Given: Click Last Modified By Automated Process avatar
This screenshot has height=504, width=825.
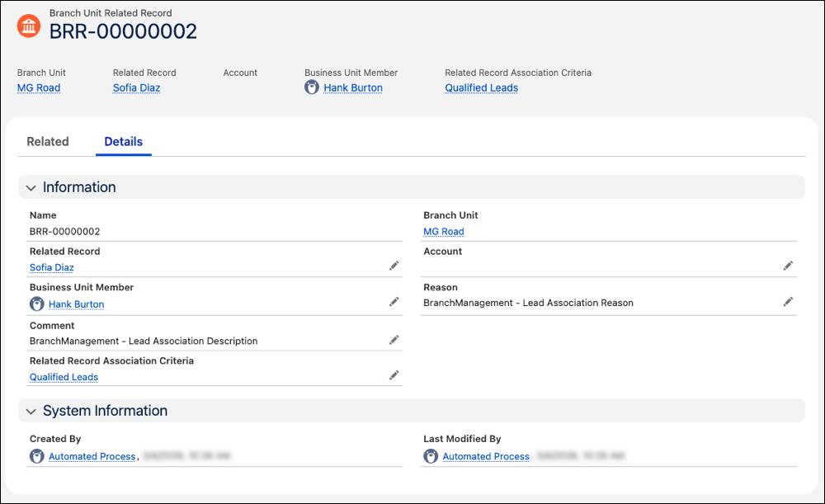Looking at the screenshot, I should click(x=431, y=456).
